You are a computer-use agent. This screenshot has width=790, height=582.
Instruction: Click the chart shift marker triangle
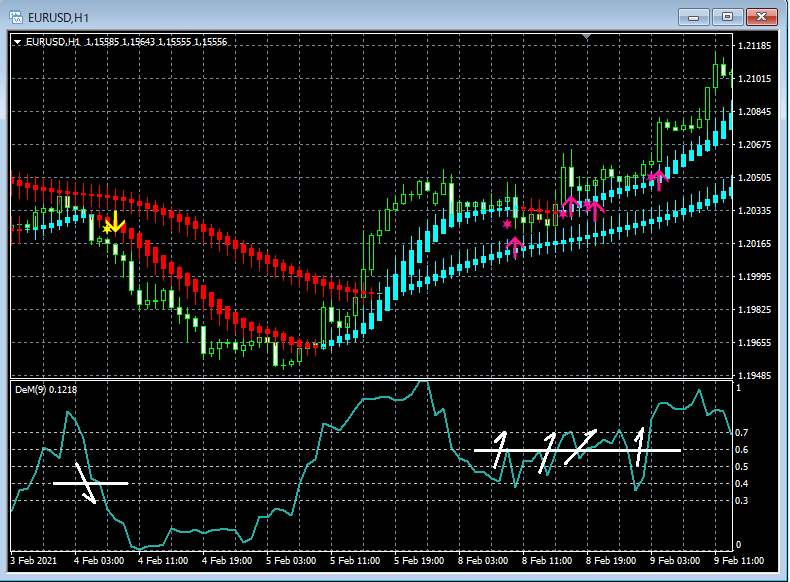coord(586,37)
